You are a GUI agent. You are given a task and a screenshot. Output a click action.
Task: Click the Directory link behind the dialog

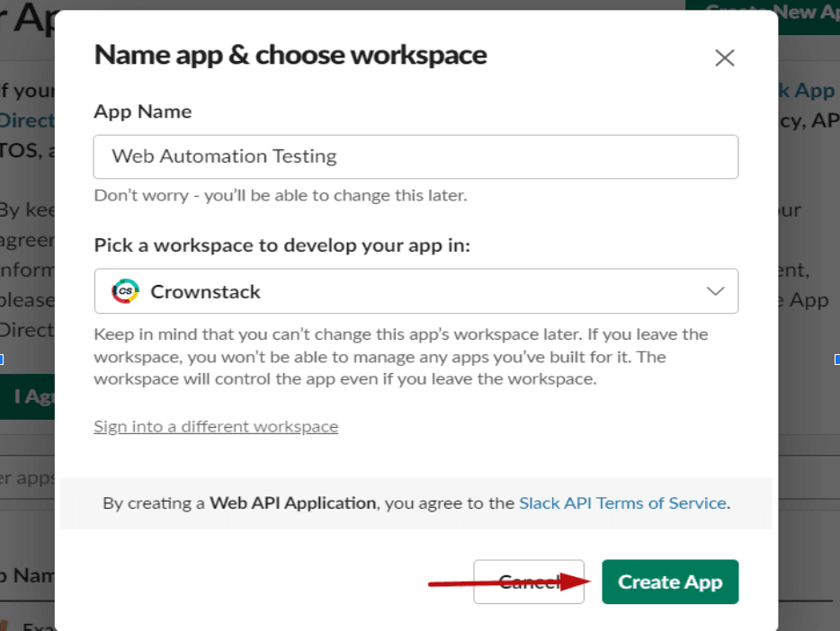(27, 120)
